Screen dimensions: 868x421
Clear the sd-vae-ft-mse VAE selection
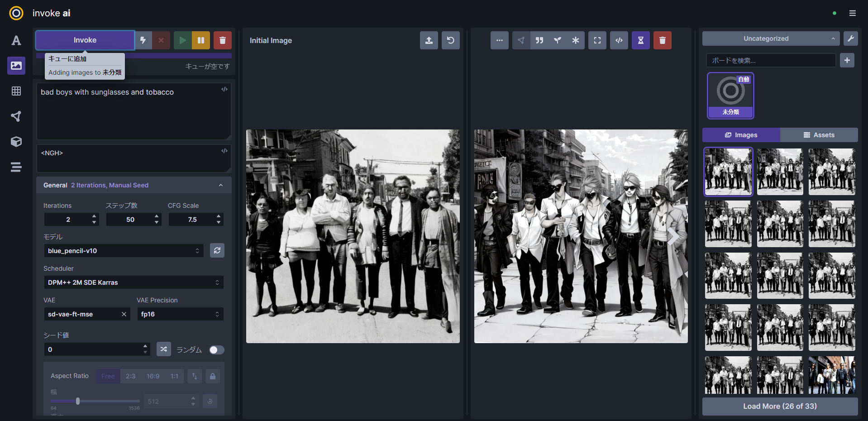coord(124,314)
